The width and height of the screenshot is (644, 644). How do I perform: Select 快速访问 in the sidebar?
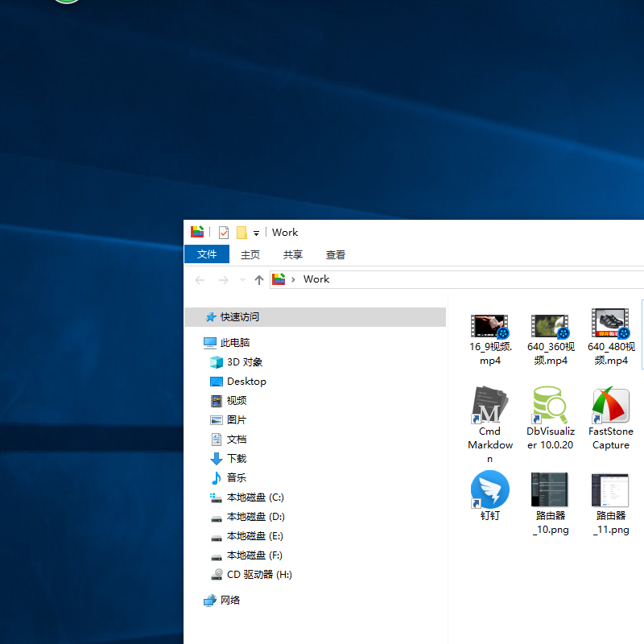239,317
